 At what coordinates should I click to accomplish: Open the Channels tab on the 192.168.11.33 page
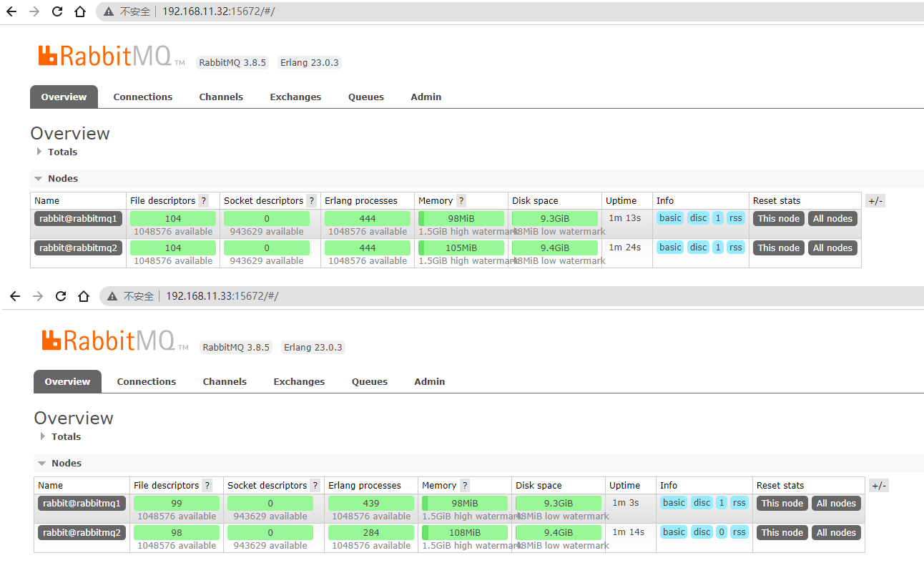tap(225, 382)
